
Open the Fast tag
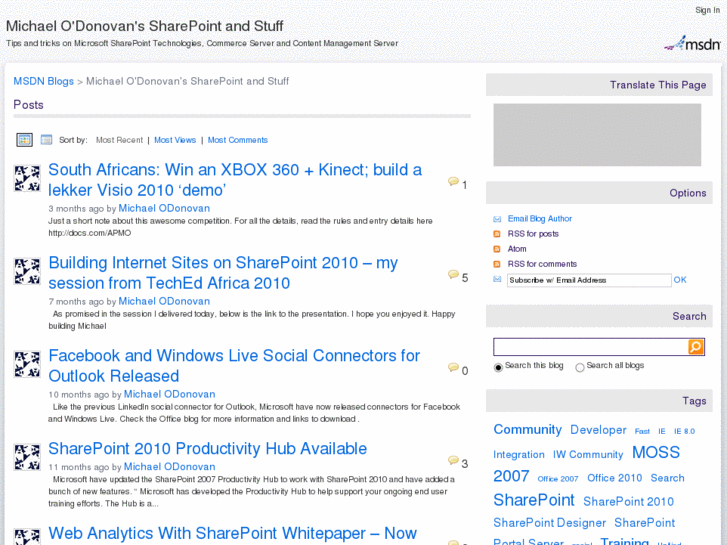click(642, 431)
